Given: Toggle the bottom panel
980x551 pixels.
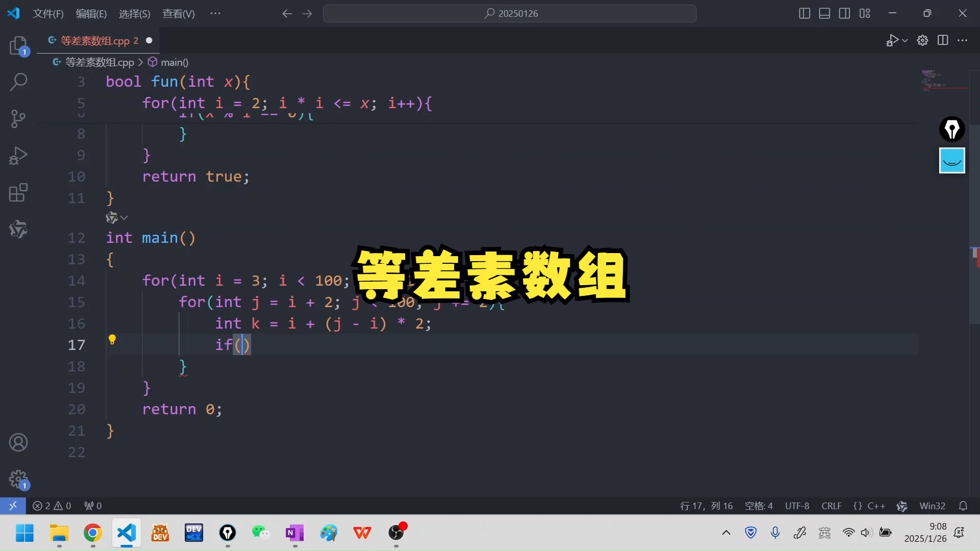Looking at the screenshot, I should 824,14.
